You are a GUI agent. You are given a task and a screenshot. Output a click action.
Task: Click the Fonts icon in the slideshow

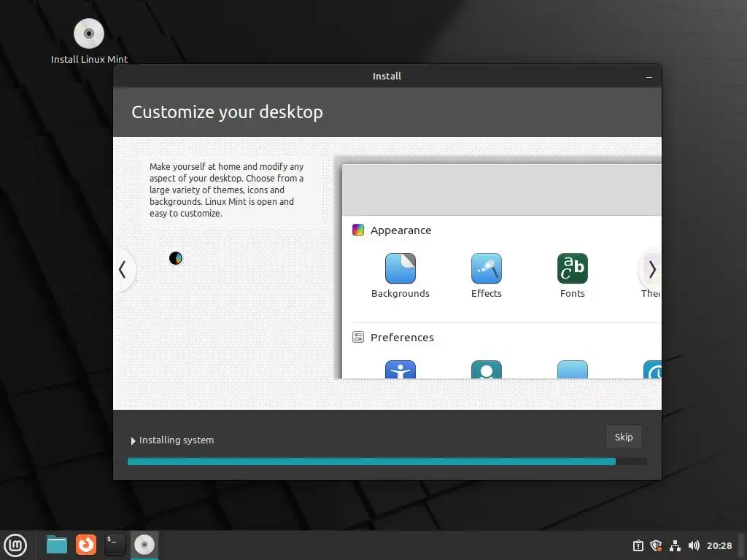572,268
